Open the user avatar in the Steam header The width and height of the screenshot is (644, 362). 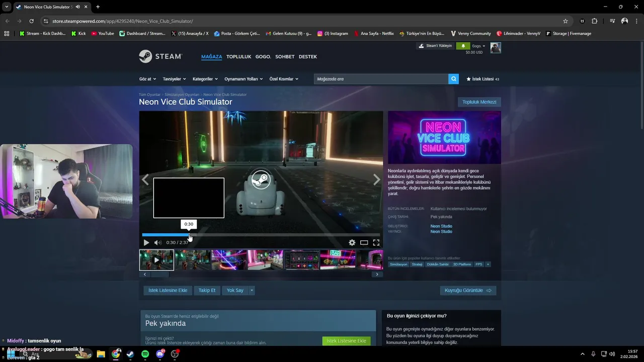(496, 48)
